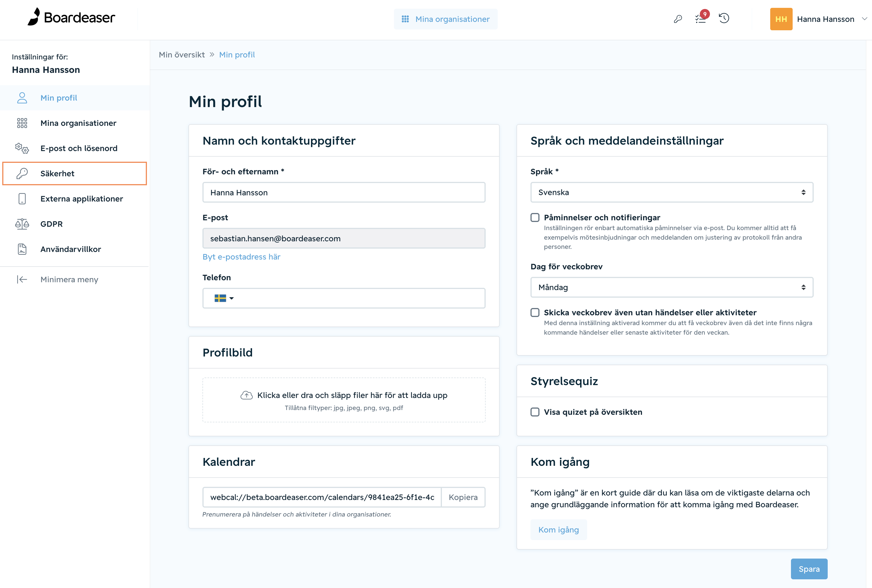Click the Minimera meny collapse arrow icon

point(22,279)
